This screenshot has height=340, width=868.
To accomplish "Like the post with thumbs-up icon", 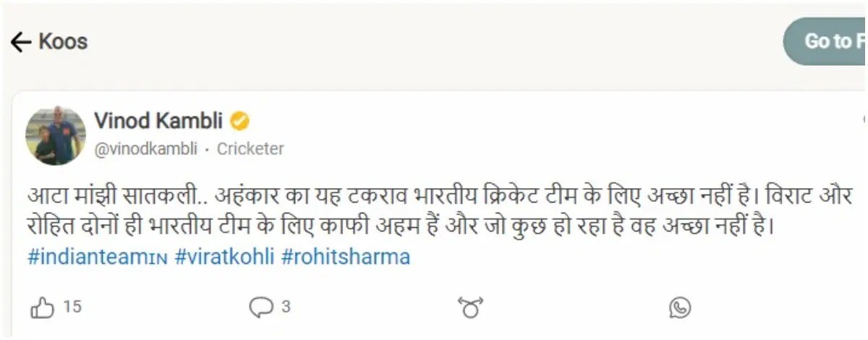I will [x=42, y=308].
